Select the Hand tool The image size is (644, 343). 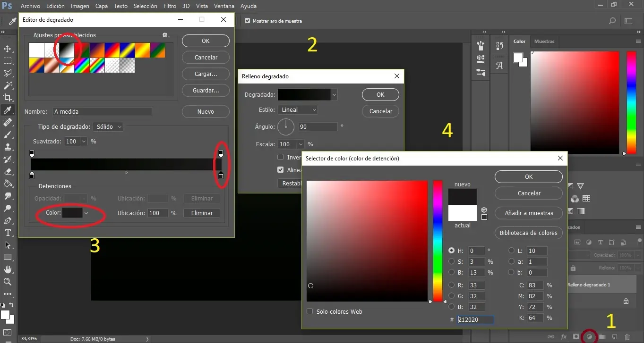tap(8, 269)
